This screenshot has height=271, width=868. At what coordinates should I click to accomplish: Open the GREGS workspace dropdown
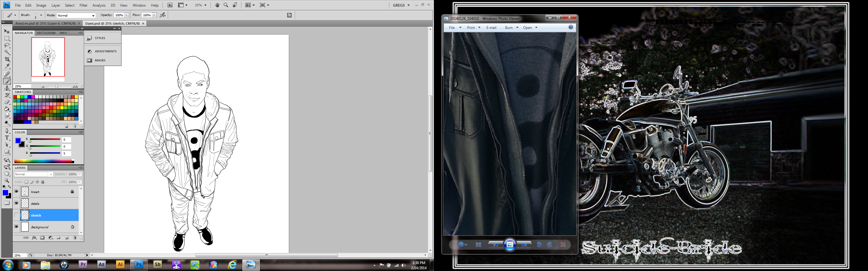pyautogui.click(x=401, y=5)
